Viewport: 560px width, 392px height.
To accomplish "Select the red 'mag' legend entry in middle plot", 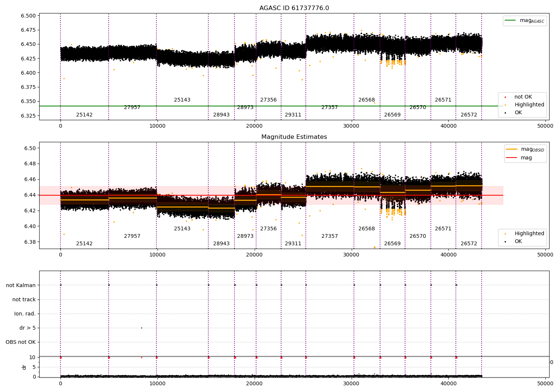I will 520,158.
